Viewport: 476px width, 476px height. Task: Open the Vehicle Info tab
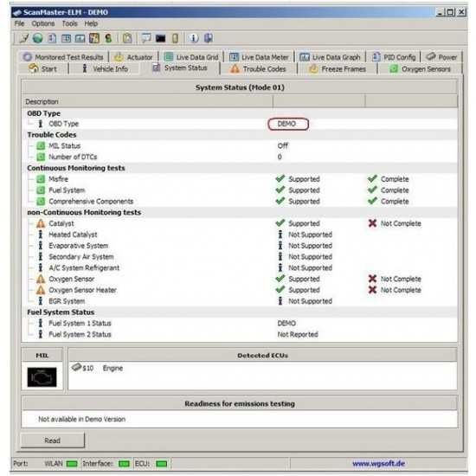pos(105,69)
